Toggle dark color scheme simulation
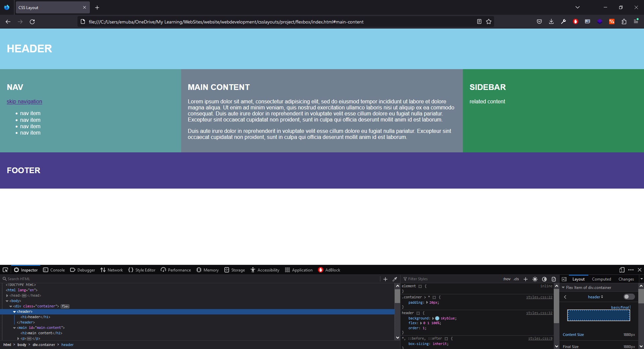Screen dimensions: 644x349 (x=544, y=279)
